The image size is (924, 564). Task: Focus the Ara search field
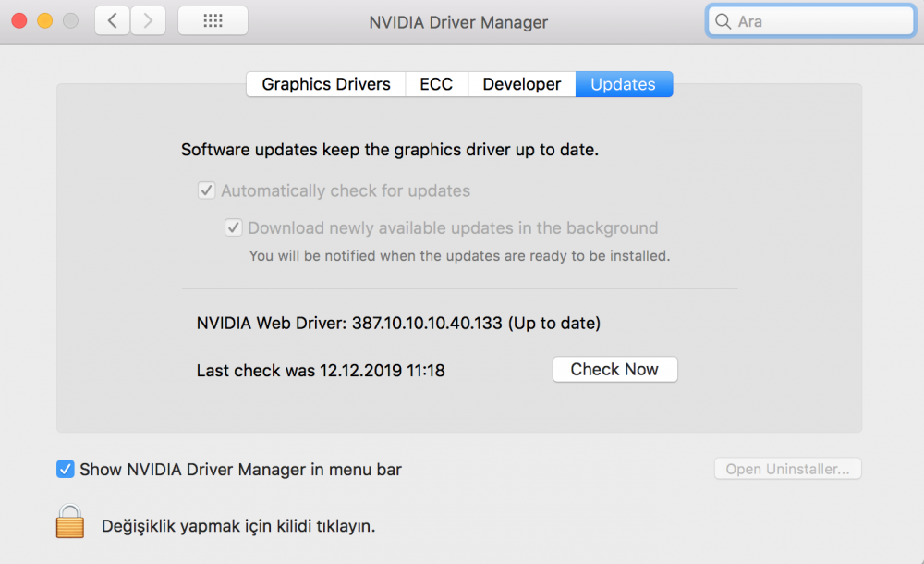coord(811,21)
